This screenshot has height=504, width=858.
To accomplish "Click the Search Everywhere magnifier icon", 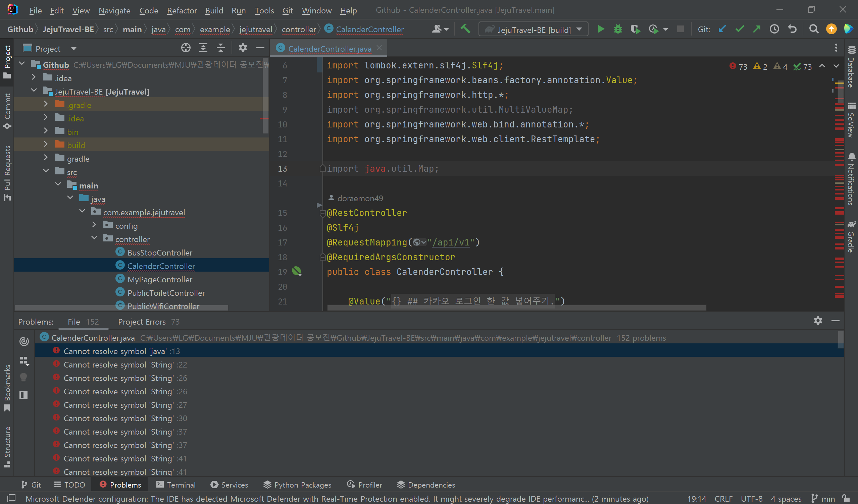I will [x=814, y=29].
